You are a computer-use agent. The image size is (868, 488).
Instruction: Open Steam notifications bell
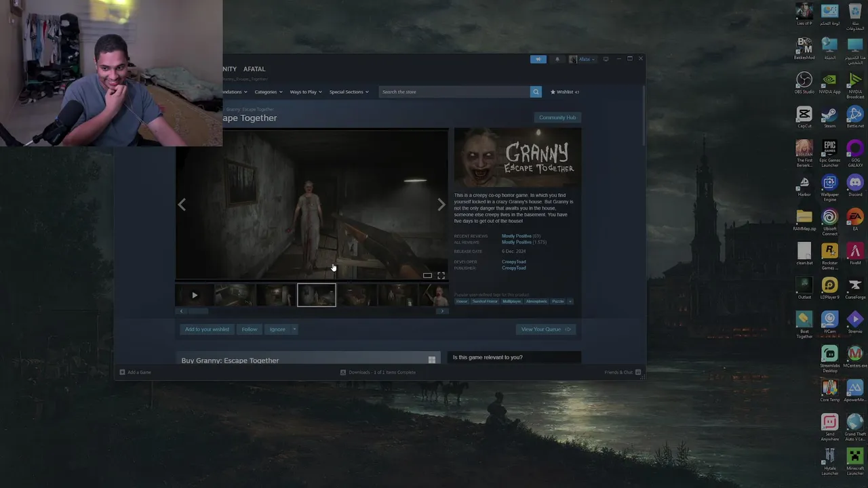coord(557,59)
